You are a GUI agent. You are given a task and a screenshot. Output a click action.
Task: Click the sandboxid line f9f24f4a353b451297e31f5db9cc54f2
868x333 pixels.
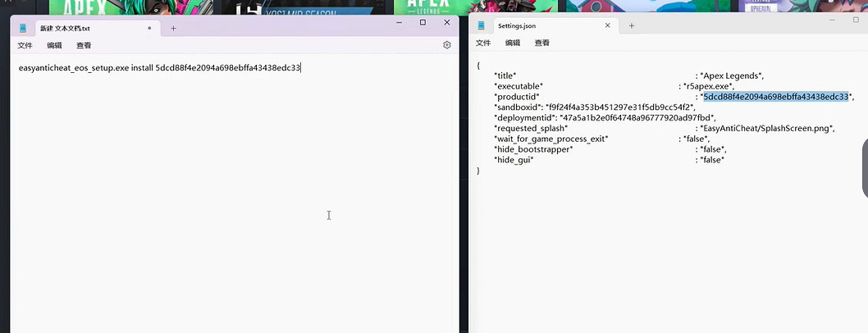coord(595,107)
